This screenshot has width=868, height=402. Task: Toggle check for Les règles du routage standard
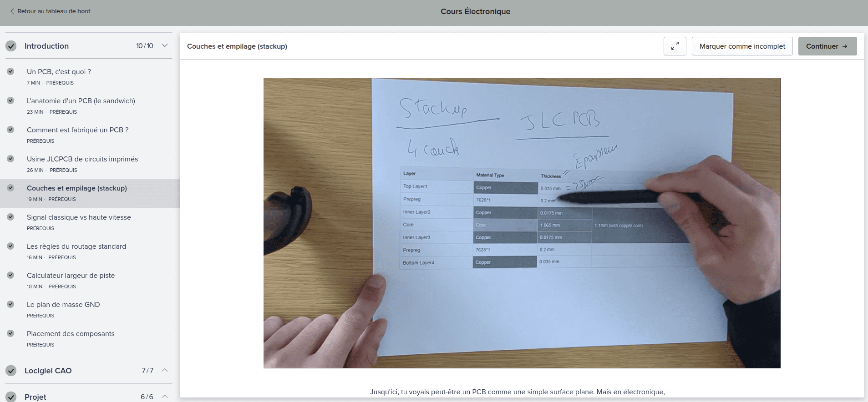point(10,246)
